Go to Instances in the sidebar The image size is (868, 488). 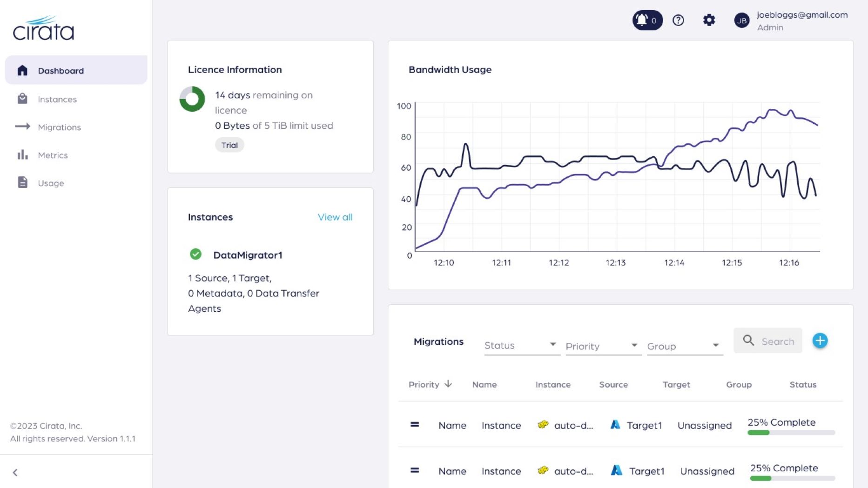(57, 99)
